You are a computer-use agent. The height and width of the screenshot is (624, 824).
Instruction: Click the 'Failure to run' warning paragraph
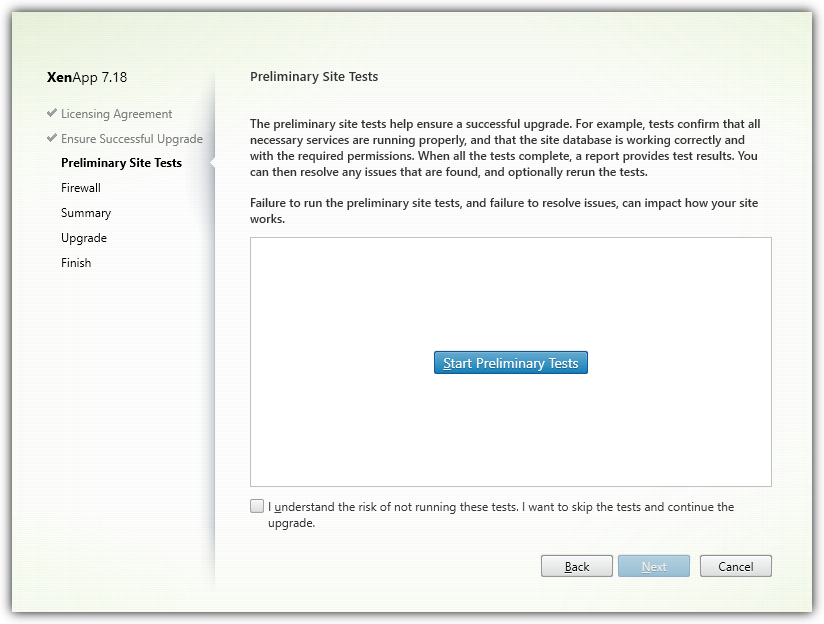[x=503, y=211]
